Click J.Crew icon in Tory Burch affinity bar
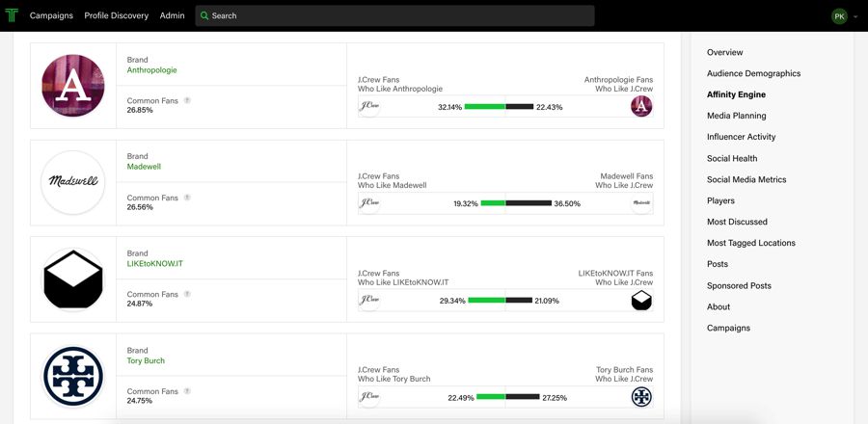868x424 pixels. 368,397
